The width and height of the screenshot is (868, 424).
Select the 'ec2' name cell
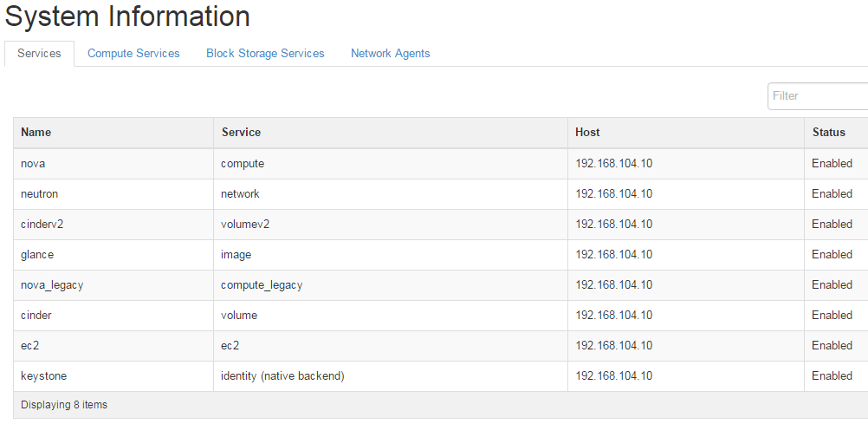113,346
